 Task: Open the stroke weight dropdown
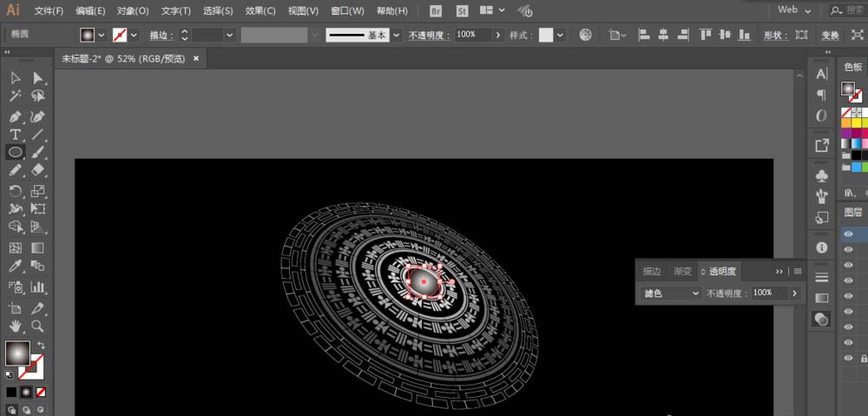click(x=230, y=35)
